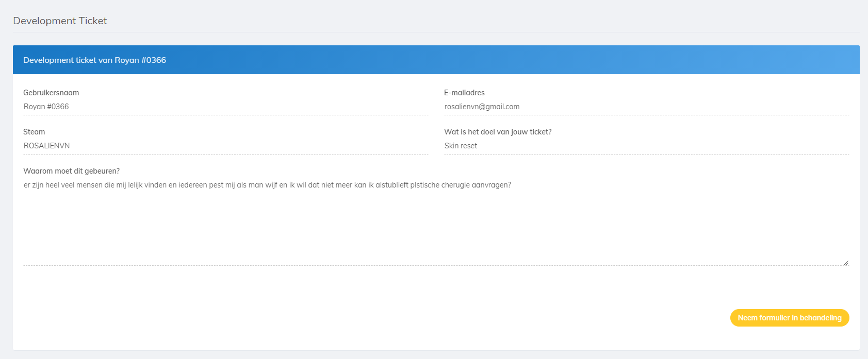
Task: Select the E-mailadres field with rosalienvn@gmail.com
Action: pos(646,107)
